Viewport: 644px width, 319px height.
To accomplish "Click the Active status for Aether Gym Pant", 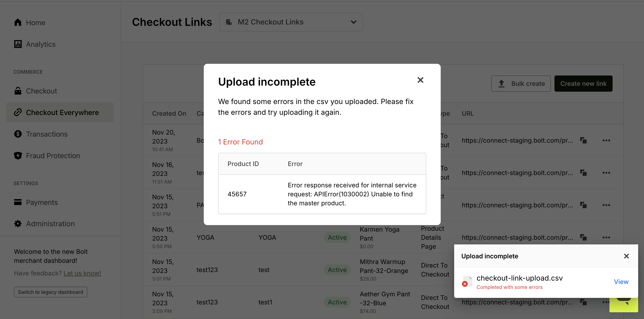I will (337, 302).
